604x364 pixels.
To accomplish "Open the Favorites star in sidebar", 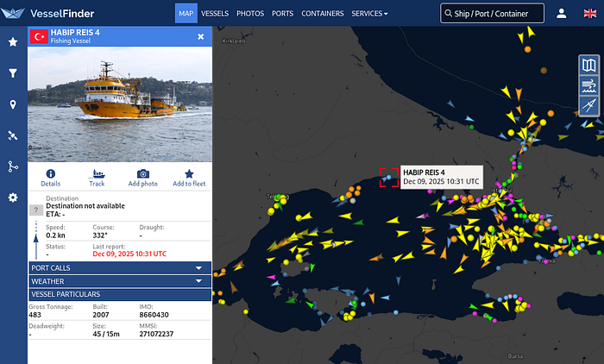I will (x=13, y=41).
